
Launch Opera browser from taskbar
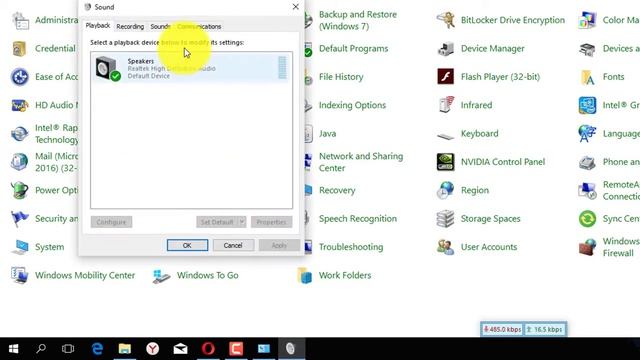pos(208,349)
